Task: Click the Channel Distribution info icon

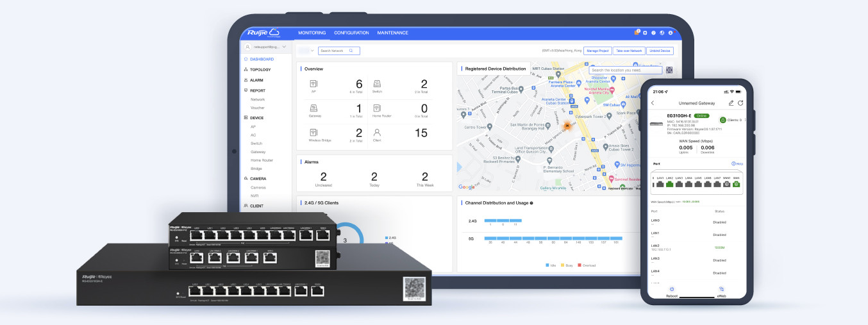Action: click(531, 203)
